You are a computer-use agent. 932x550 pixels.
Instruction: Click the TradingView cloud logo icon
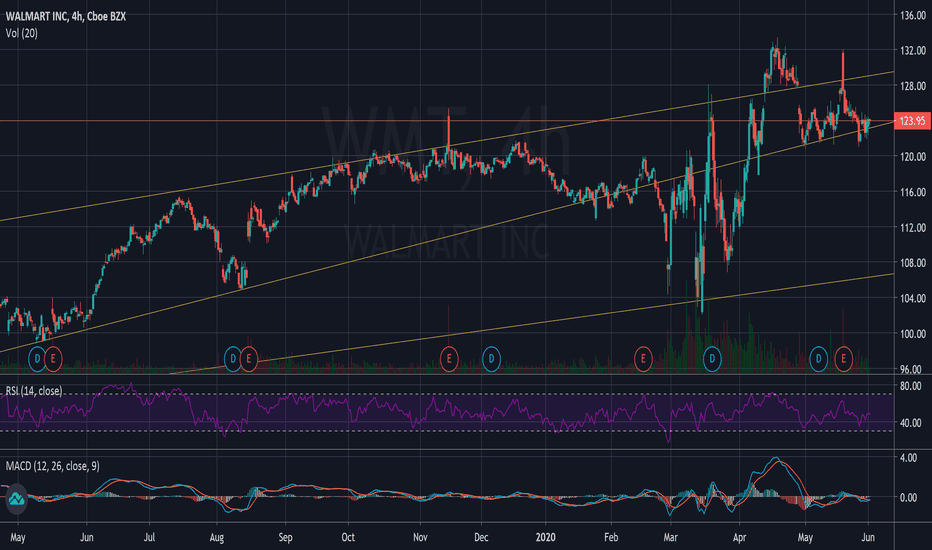[x=16, y=499]
